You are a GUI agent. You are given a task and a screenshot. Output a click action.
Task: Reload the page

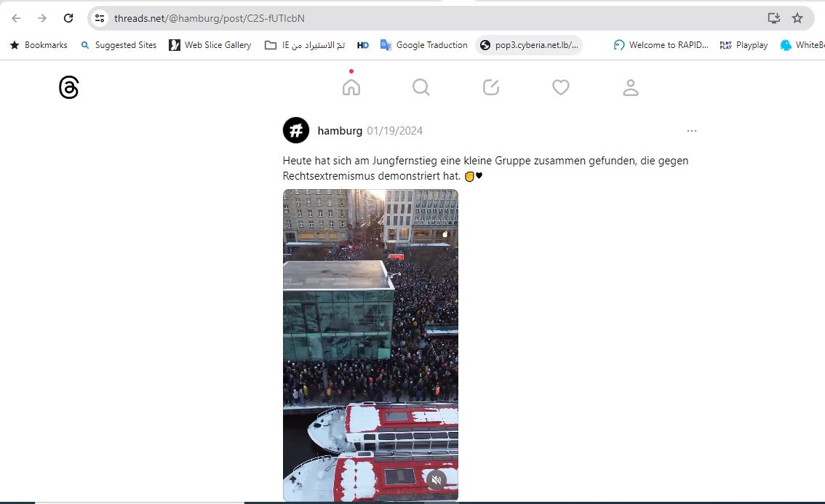pyautogui.click(x=68, y=18)
